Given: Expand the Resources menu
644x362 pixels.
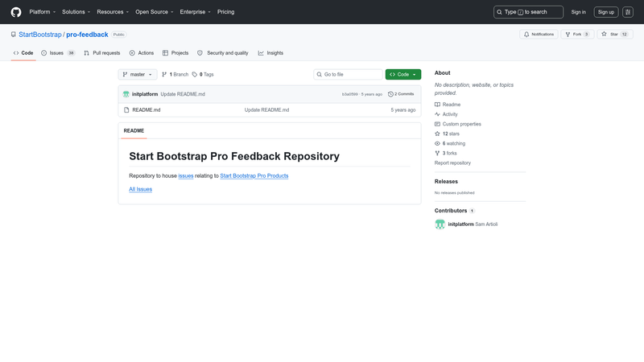Looking at the screenshot, I should [x=113, y=12].
